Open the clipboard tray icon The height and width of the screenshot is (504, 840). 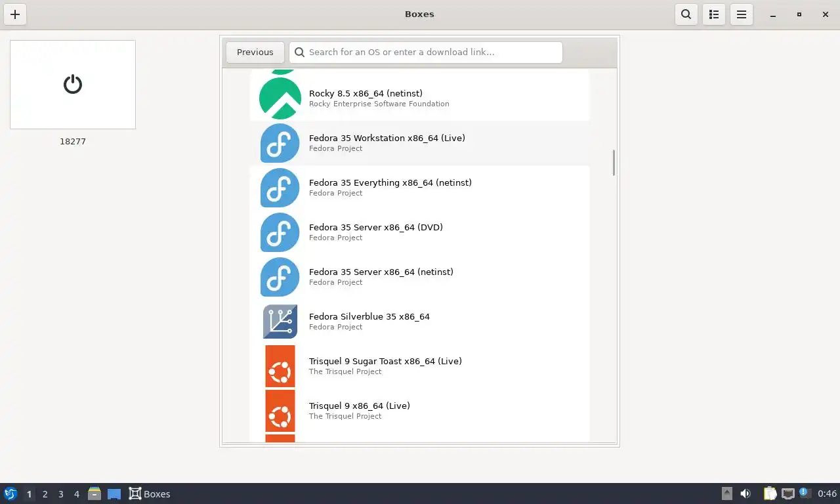(770, 493)
